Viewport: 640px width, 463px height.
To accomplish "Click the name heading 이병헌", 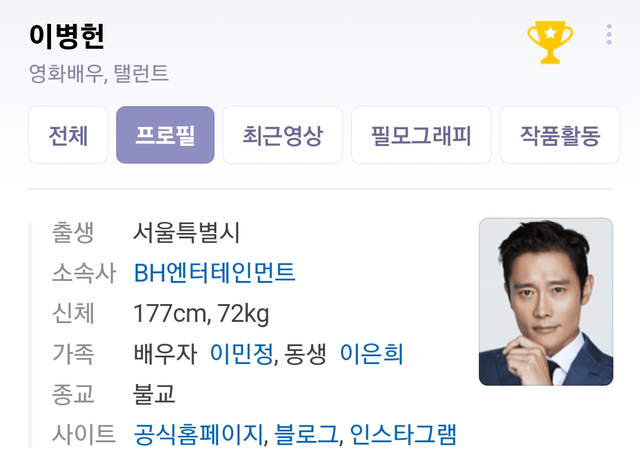I will (67, 36).
